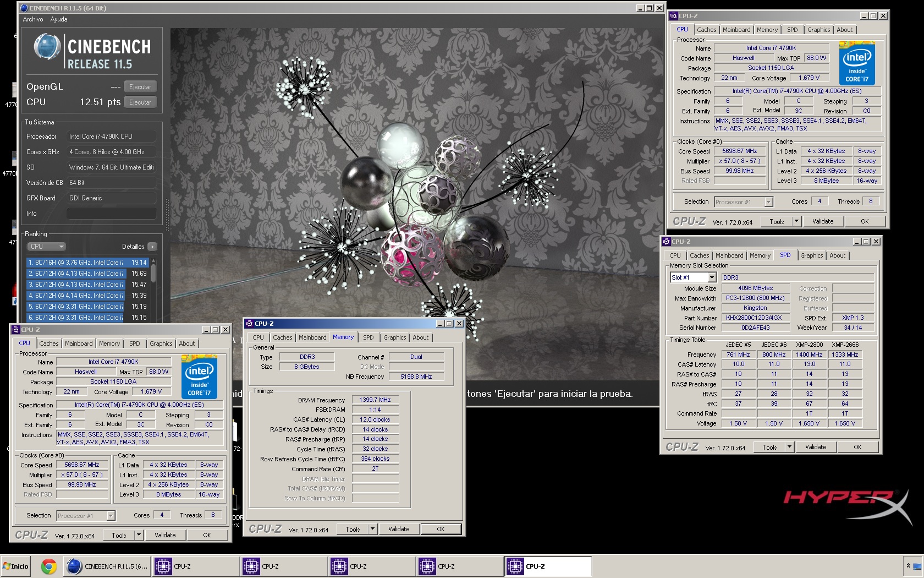The image size is (924, 578).
Task: Select ranking row with score 15.47
Action: 87,285
